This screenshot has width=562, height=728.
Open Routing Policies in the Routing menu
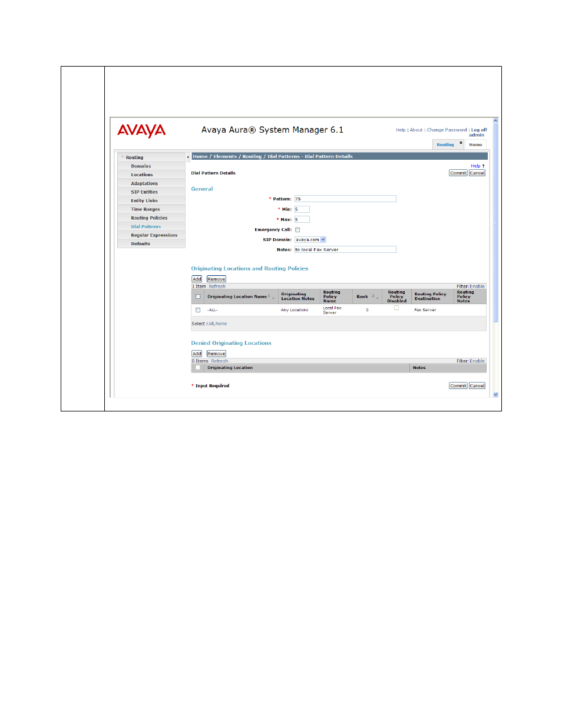[149, 218]
